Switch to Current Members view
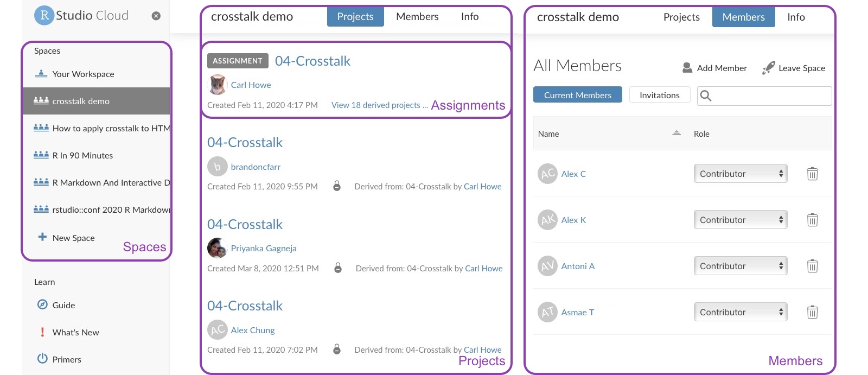Image resolution: width=868 pixels, height=375 pixels. (x=577, y=95)
